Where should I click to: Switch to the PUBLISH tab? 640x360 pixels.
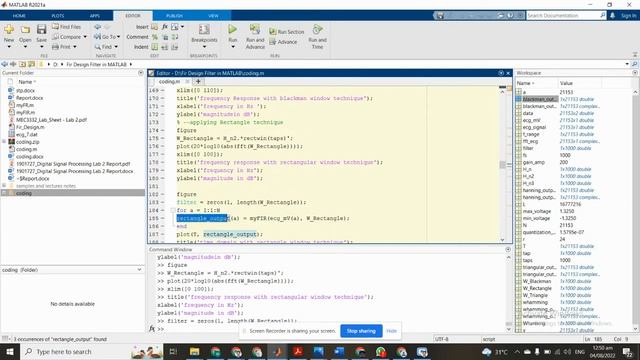[x=174, y=16]
